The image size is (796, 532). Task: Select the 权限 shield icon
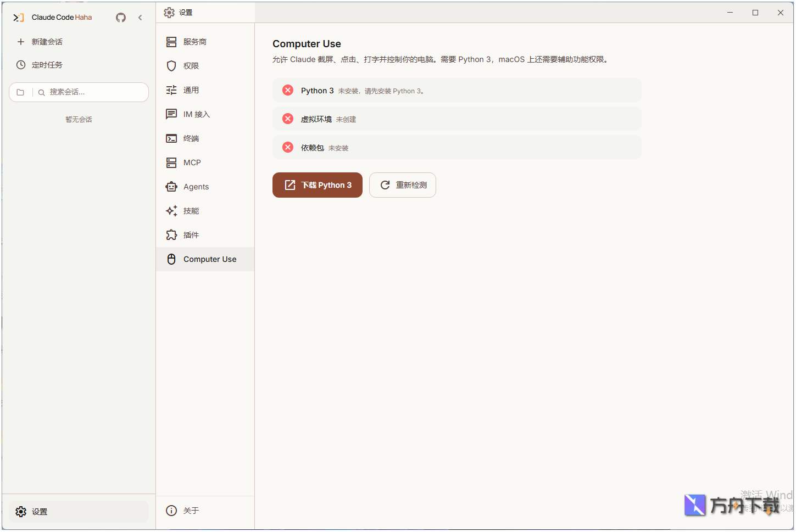click(171, 66)
